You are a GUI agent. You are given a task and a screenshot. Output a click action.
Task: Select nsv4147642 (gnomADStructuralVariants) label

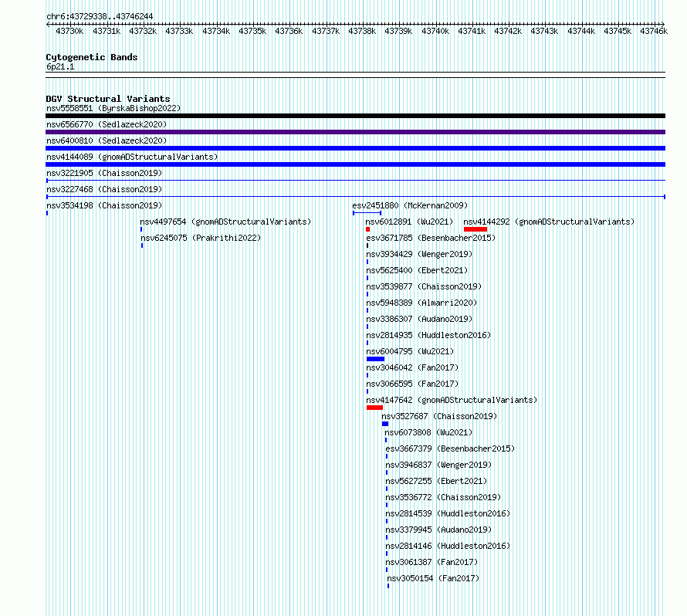pos(452,400)
